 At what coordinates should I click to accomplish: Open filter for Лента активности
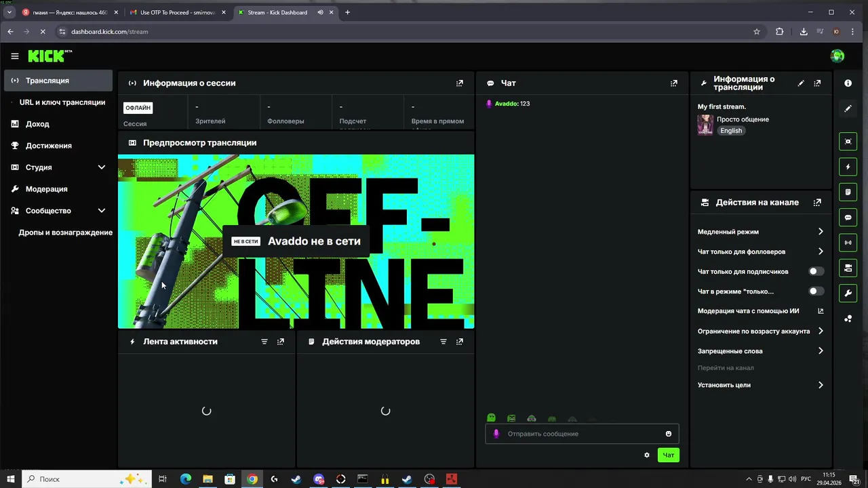click(264, 342)
